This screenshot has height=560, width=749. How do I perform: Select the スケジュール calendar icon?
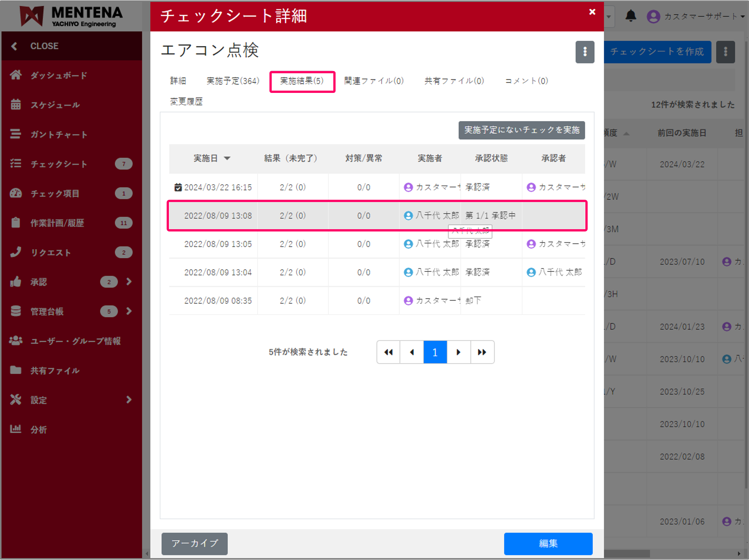coord(16,105)
